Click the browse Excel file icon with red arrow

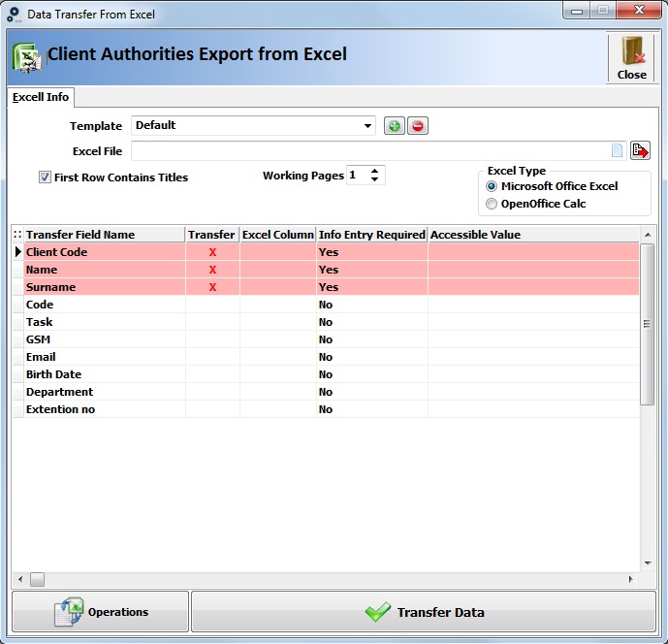click(640, 150)
